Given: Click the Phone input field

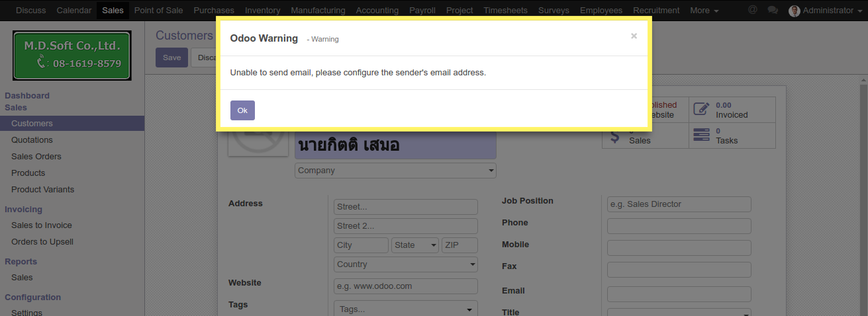Looking at the screenshot, I should (679, 226).
